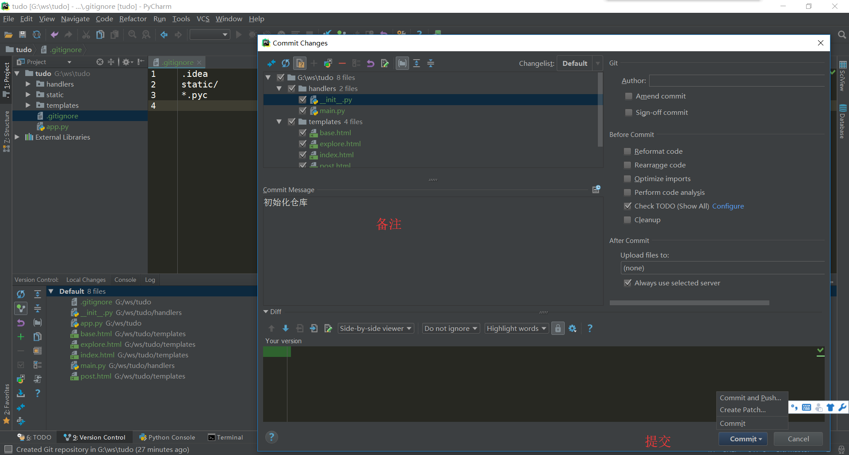Open Highlight words dropdown
This screenshot has width=849, height=455.
(x=516, y=328)
